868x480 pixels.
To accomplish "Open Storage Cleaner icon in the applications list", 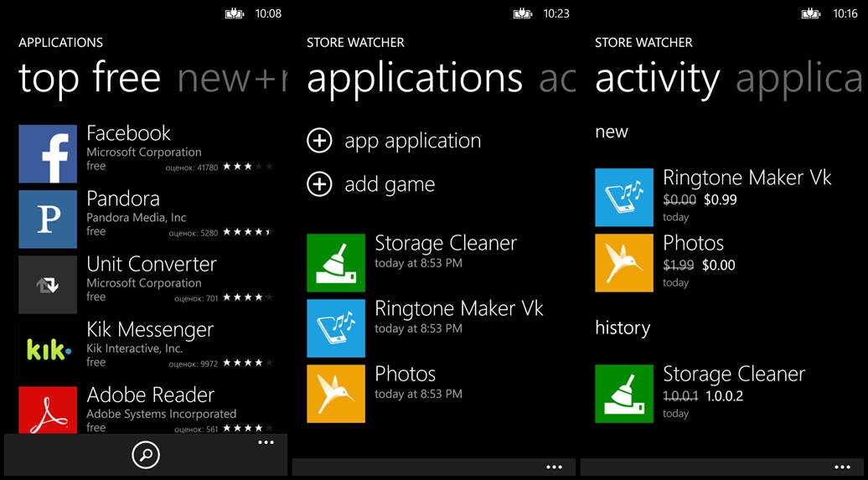I will (x=336, y=263).
